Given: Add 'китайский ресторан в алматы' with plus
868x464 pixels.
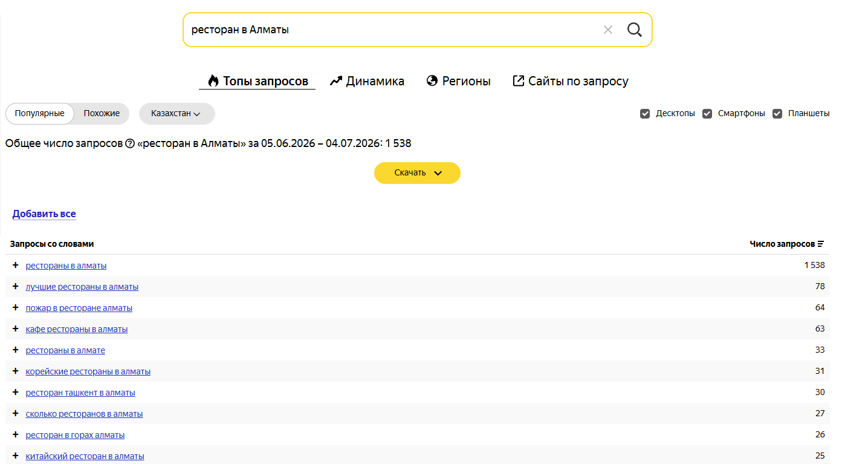Looking at the screenshot, I should click(16, 456).
